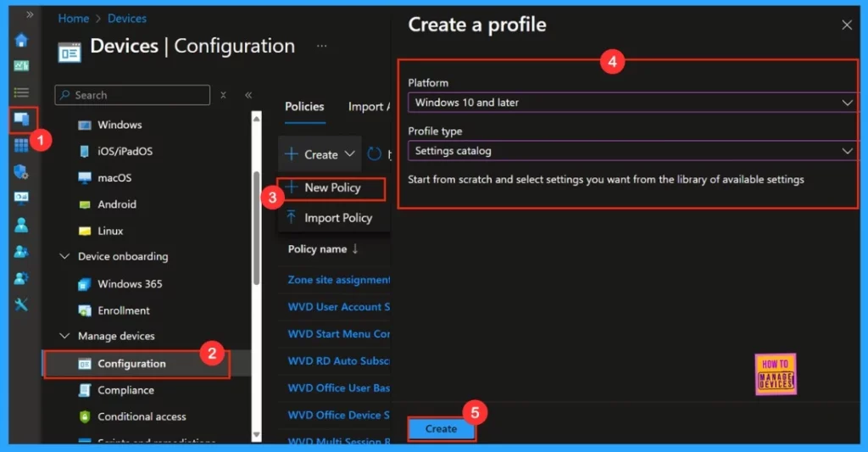Screen dimensions: 868x452
Task: Click sidebar scrollbar down arrow
Action: (x=256, y=435)
